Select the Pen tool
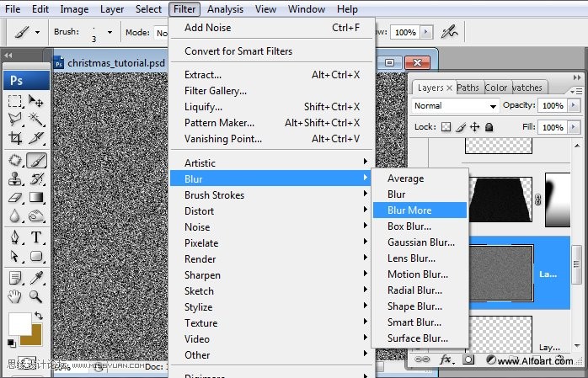The width and height of the screenshot is (588, 378). click(15, 237)
